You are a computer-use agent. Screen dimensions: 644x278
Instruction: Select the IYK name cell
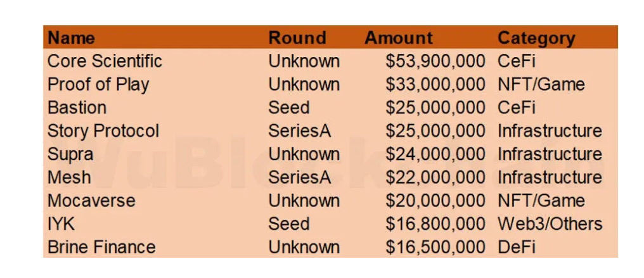(x=61, y=224)
